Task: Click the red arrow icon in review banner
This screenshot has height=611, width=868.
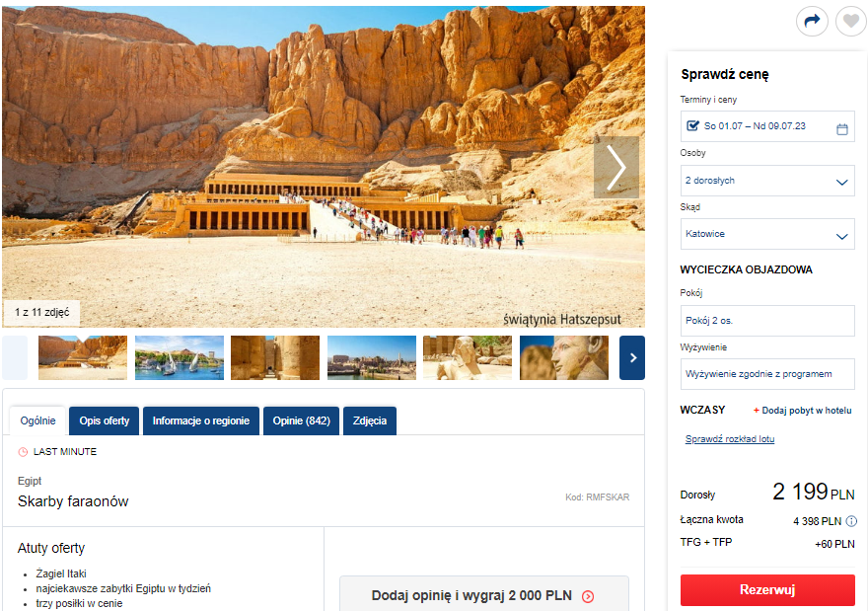Action: tap(588, 596)
